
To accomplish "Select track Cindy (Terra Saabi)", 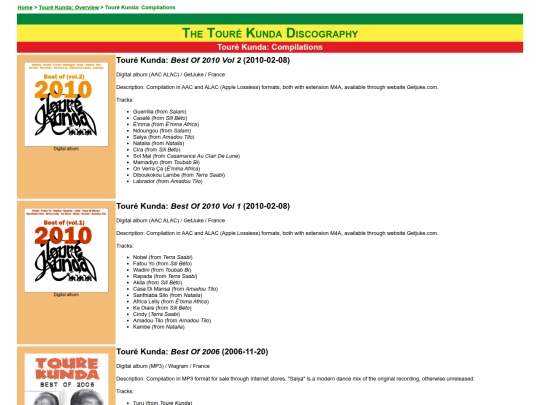I will pyautogui.click(x=156, y=314).
